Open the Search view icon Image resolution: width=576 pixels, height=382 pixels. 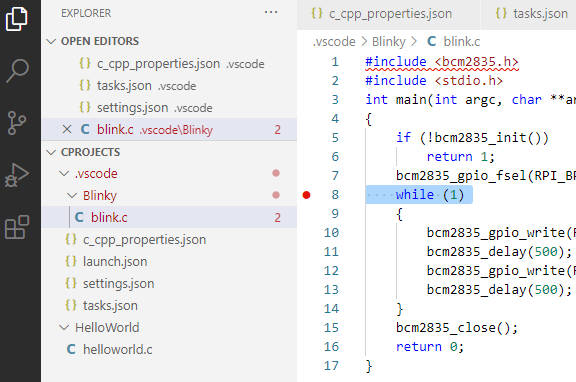click(17, 71)
